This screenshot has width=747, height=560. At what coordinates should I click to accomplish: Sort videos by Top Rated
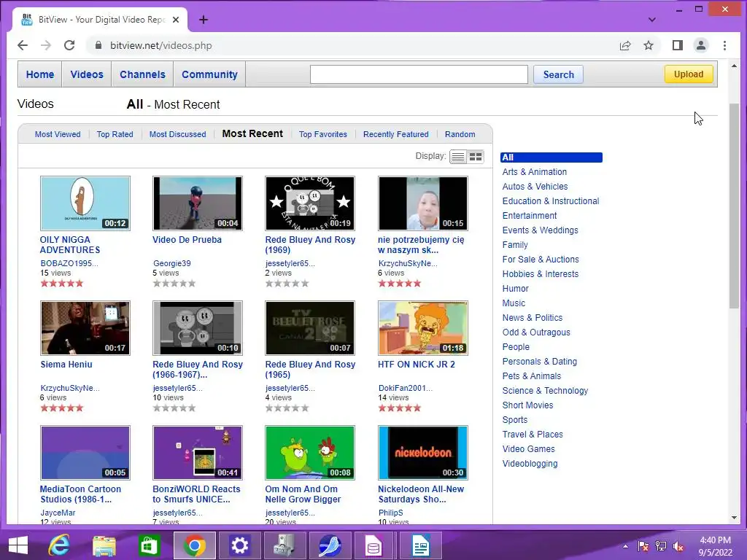coord(115,134)
